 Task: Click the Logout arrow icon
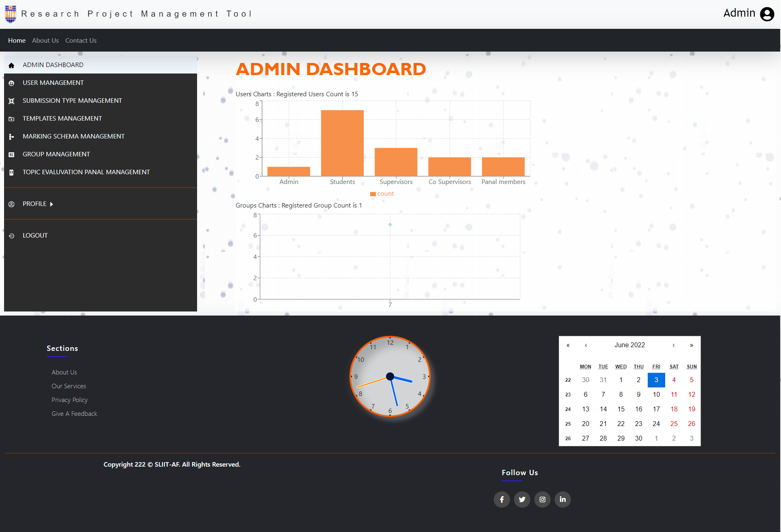pos(11,236)
